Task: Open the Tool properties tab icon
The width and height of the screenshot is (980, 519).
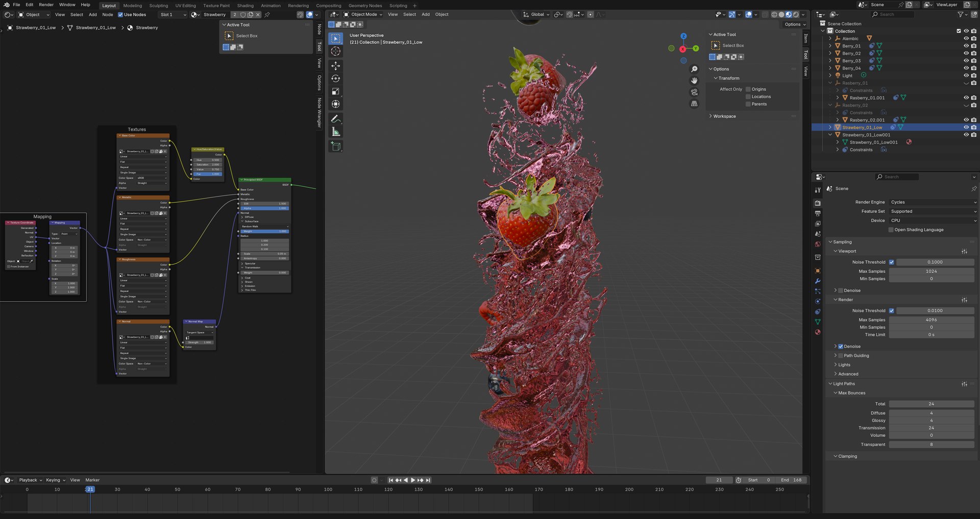Action: point(818,190)
